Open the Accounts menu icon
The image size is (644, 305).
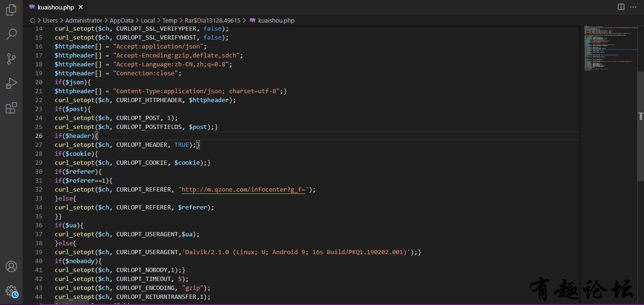pos(11,266)
